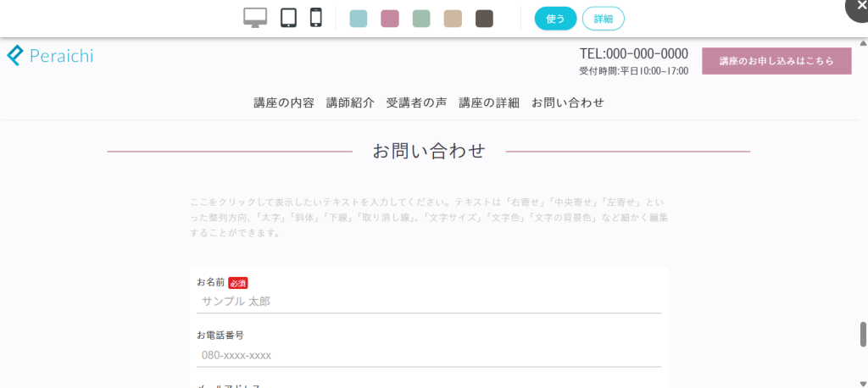Viewport: 868px width, 388px height.
Task: Click the お電話番号 input field
Action: tap(429, 355)
